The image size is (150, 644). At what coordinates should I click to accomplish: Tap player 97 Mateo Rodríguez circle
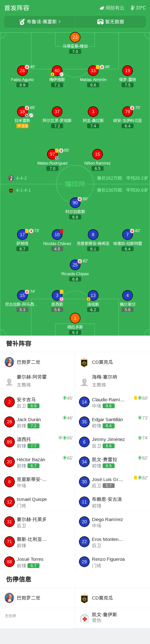(x=52, y=154)
